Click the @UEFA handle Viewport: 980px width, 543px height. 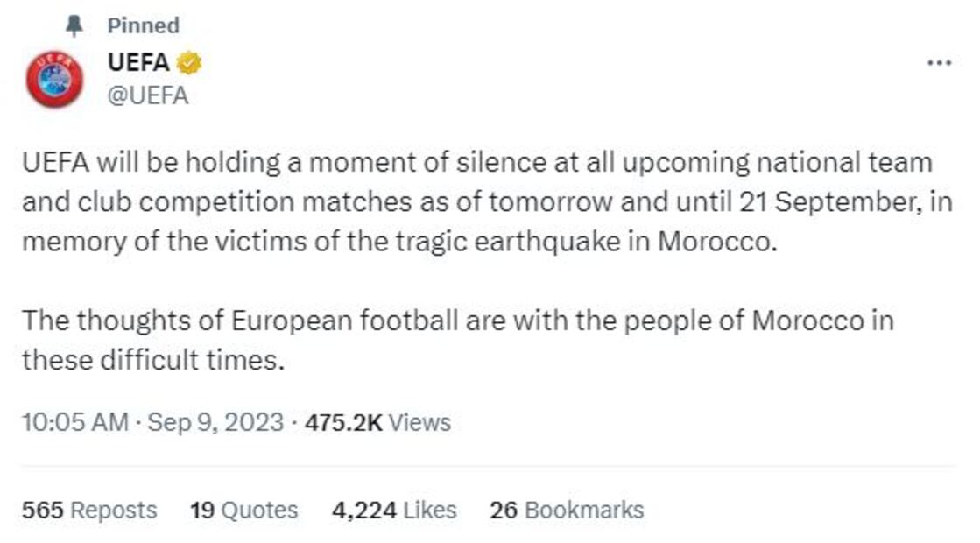(x=147, y=95)
